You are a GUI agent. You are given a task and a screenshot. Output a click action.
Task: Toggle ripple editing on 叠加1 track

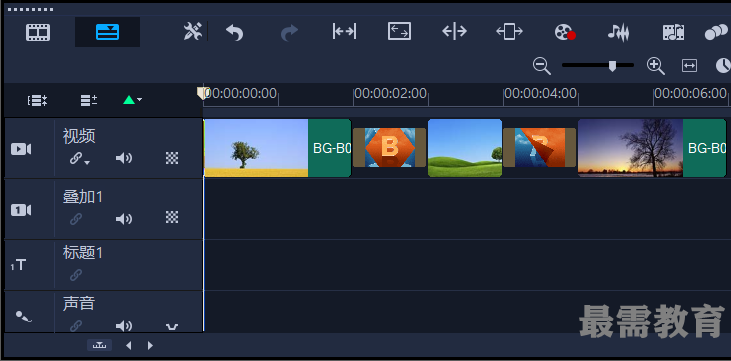tap(76, 219)
